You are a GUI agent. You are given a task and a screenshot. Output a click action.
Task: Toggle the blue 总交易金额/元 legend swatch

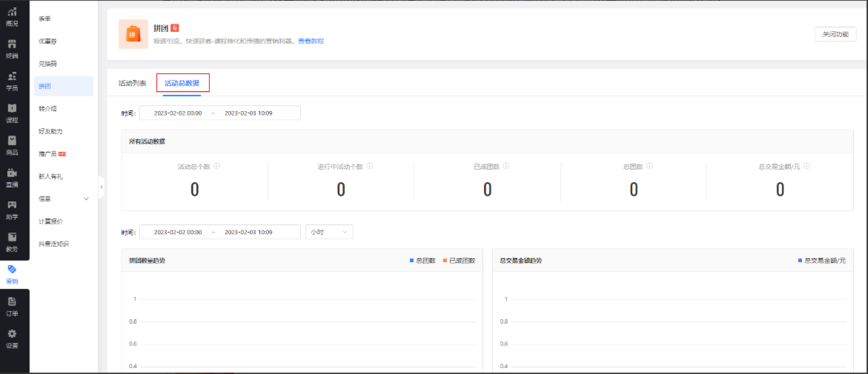[800, 260]
